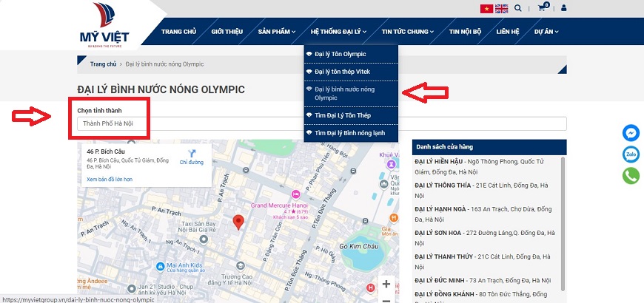Select ĐẠI LÝ SƠN HOA store entry

[x=485, y=238]
